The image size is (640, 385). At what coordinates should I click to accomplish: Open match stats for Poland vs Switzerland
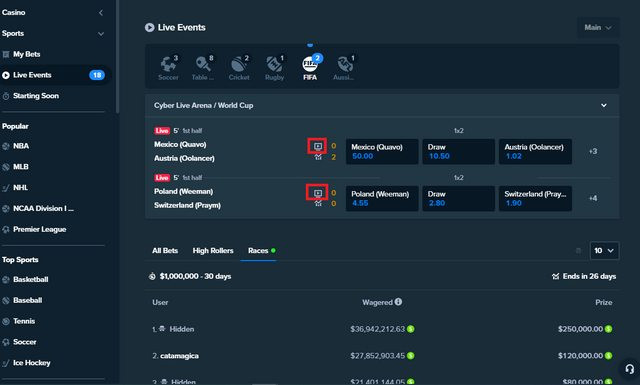318,204
